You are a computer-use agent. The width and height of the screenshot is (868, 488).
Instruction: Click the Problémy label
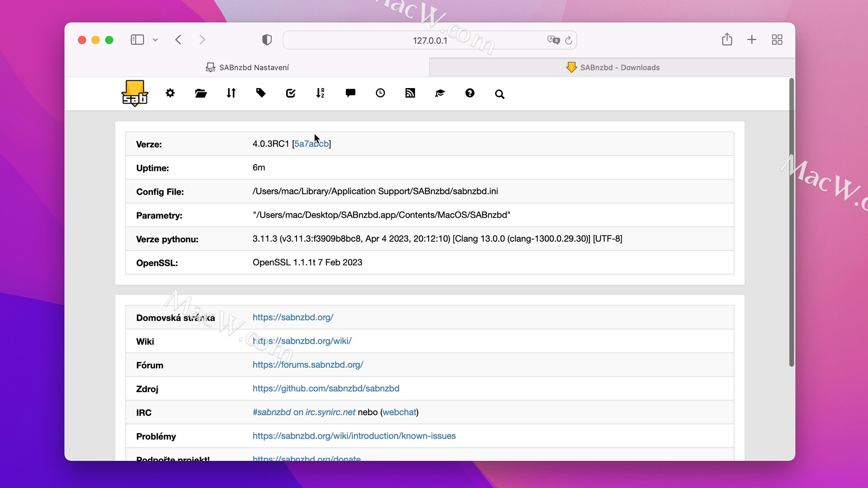156,436
